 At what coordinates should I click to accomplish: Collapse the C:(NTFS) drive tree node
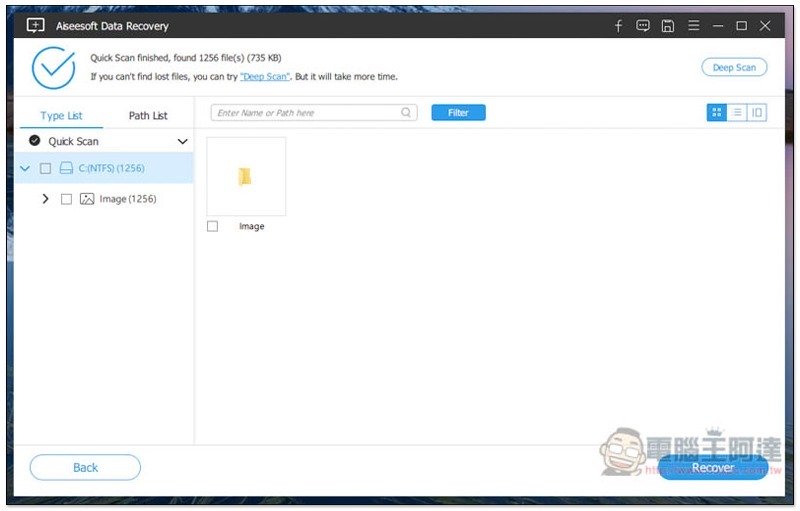click(x=24, y=168)
